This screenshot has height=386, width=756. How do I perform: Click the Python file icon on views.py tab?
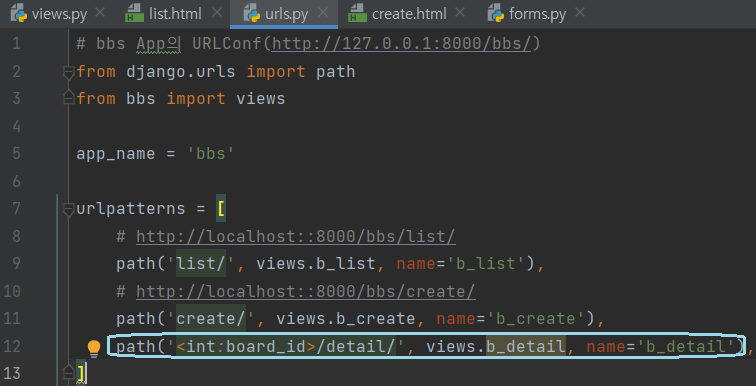[19, 14]
